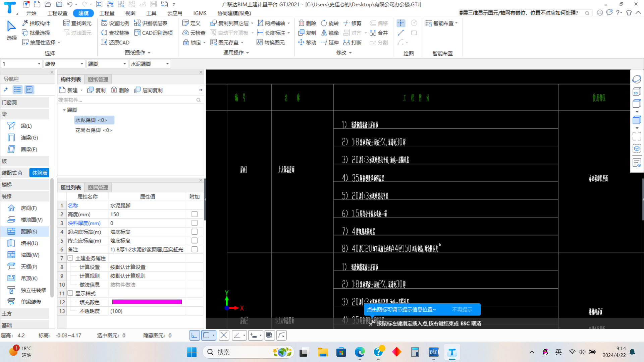This screenshot has height=362, width=644.
Task: Open the floor number dropdown showing 1
Action: tap(21, 64)
